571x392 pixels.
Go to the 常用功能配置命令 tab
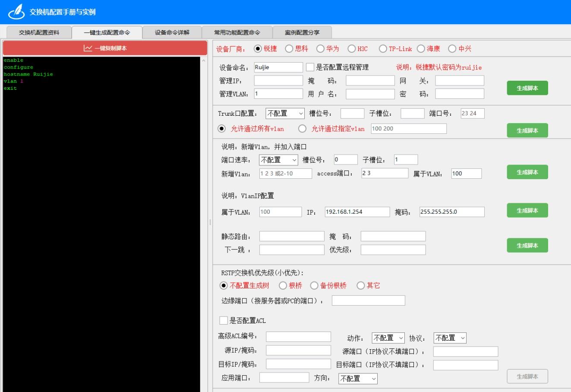click(237, 32)
